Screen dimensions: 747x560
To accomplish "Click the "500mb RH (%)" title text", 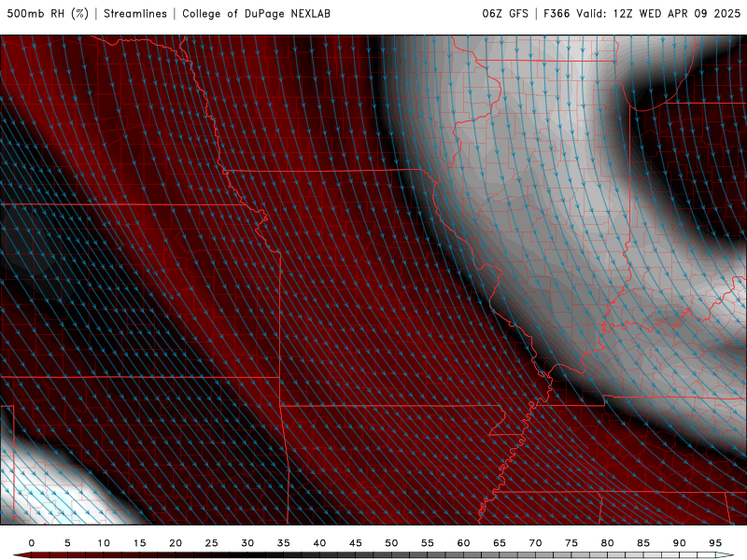I will tap(48, 14).
